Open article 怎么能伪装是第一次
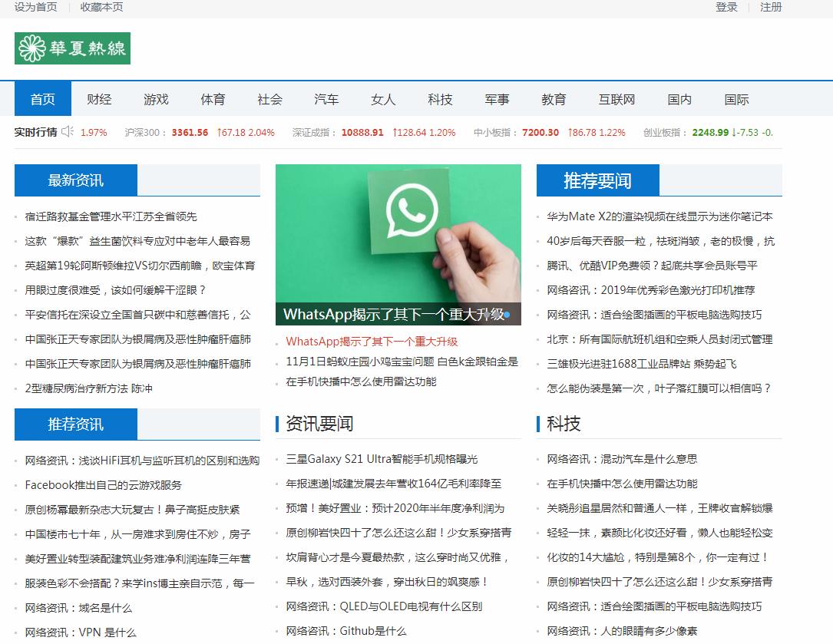833x644 pixels. [x=659, y=388]
